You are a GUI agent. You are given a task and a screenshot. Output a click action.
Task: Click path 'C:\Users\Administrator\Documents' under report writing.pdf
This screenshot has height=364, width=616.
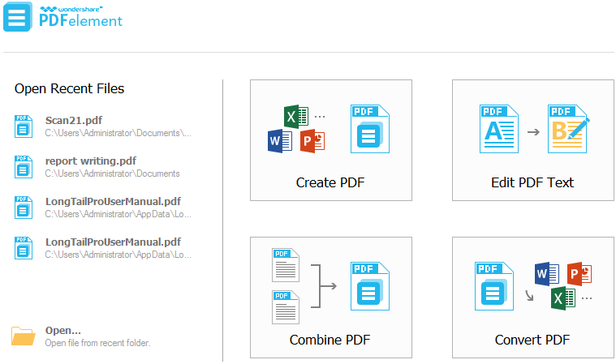tap(112, 173)
